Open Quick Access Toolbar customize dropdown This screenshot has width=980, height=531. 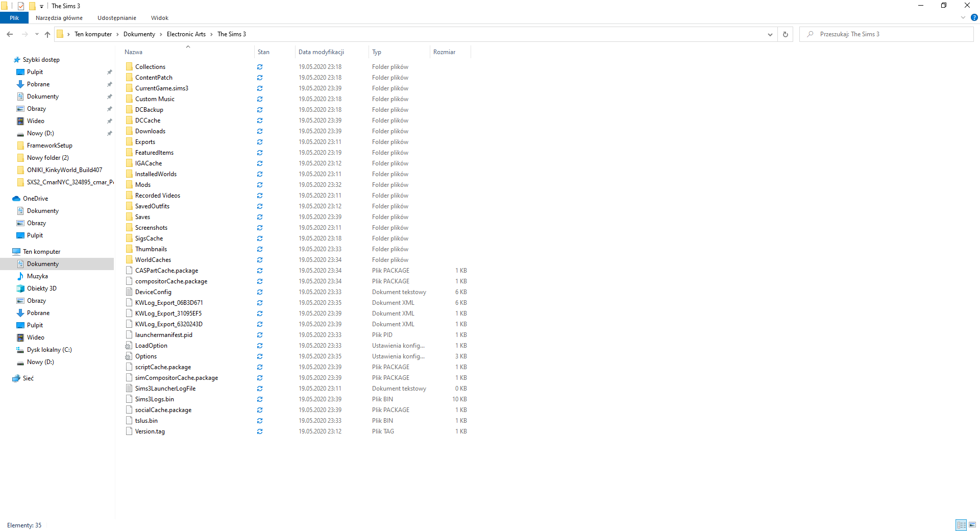click(41, 6)
